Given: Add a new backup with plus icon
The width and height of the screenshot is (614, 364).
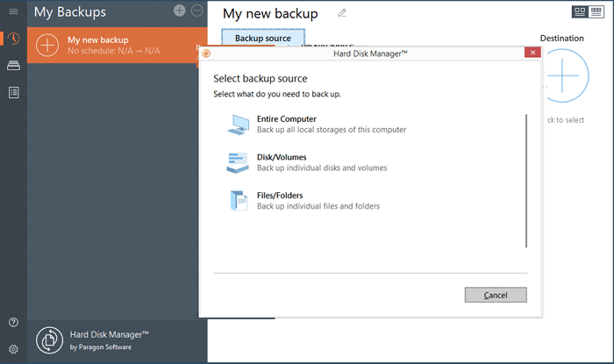Looking at the screenshot, I should [x=180, y=11].
